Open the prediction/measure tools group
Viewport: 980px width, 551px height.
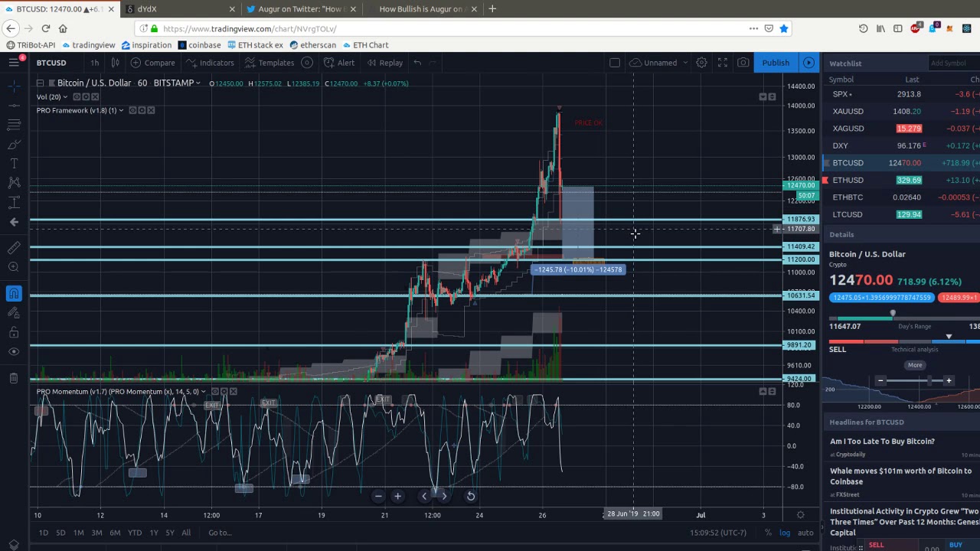coord(14,202)
